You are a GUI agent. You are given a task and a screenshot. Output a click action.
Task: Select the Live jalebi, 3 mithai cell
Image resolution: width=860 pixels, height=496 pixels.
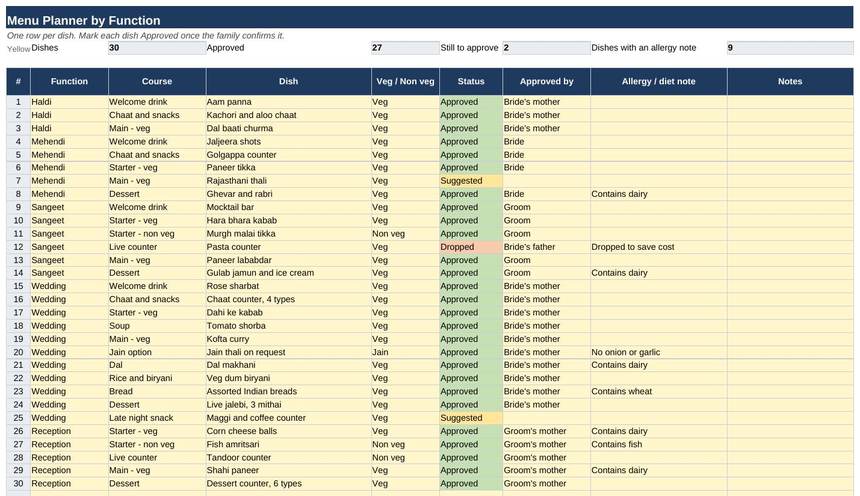(288, 405)
